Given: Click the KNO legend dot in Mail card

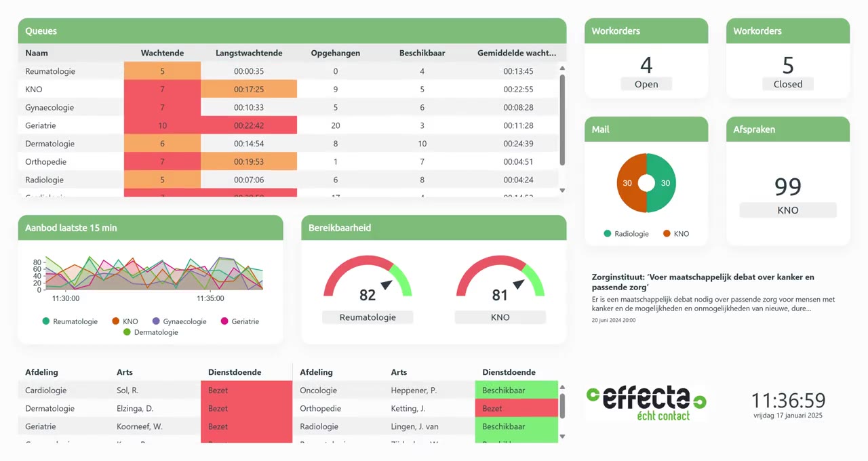Looking at the screenshot, I should click(x=667, y=233).
